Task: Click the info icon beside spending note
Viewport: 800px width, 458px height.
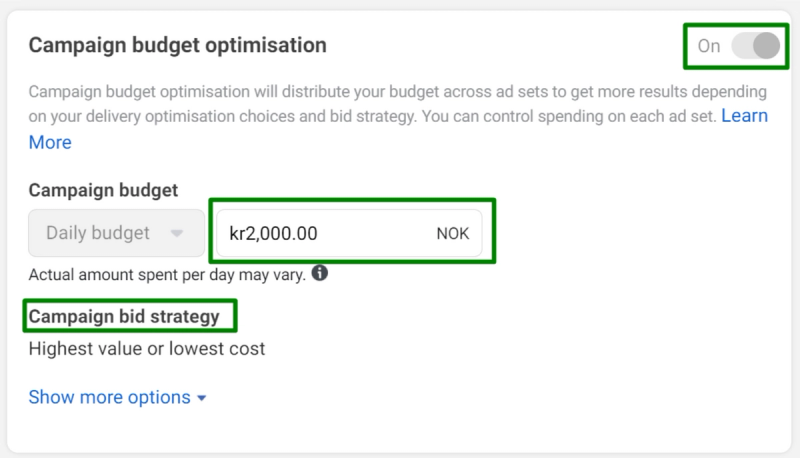Action: click(320, 273)
